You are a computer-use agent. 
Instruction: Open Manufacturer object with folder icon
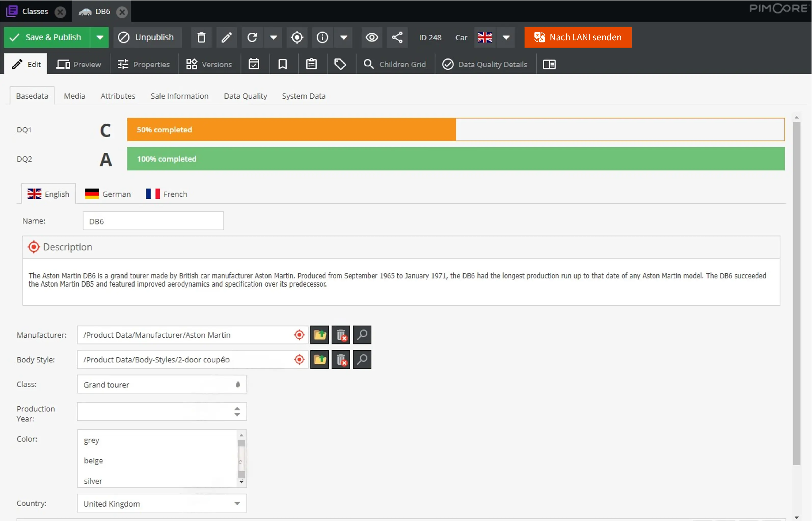click(x=319, y=335)
